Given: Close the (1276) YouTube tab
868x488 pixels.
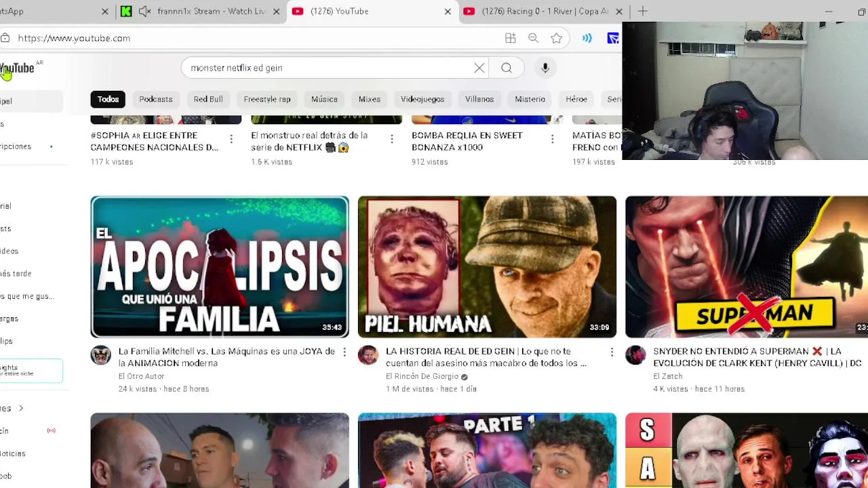Looking at the screenshot, I should (448, 12).
